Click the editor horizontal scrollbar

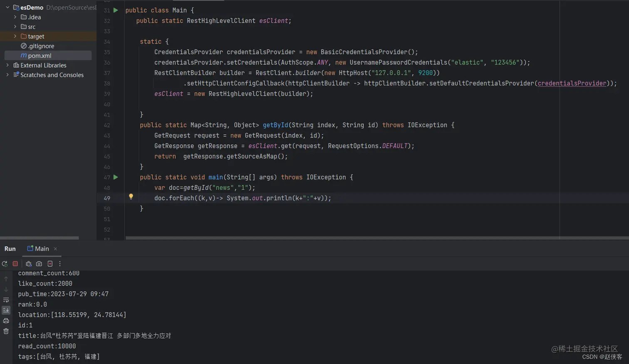pyautogui.click(x=377, y=238)
